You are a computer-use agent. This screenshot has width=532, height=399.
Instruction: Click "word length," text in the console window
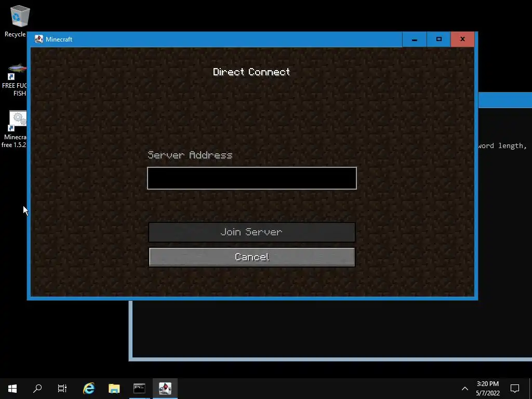click(502, 146)
